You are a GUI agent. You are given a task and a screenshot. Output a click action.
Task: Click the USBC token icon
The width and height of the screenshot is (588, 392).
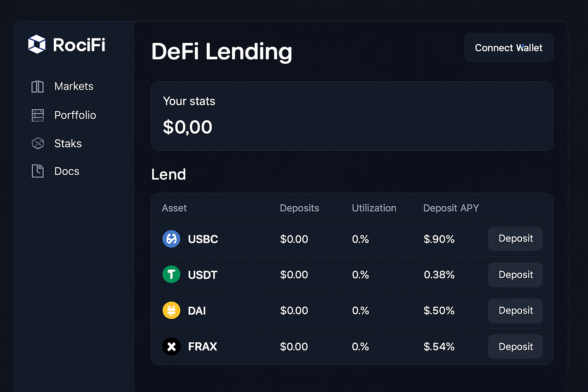(171, 239)
